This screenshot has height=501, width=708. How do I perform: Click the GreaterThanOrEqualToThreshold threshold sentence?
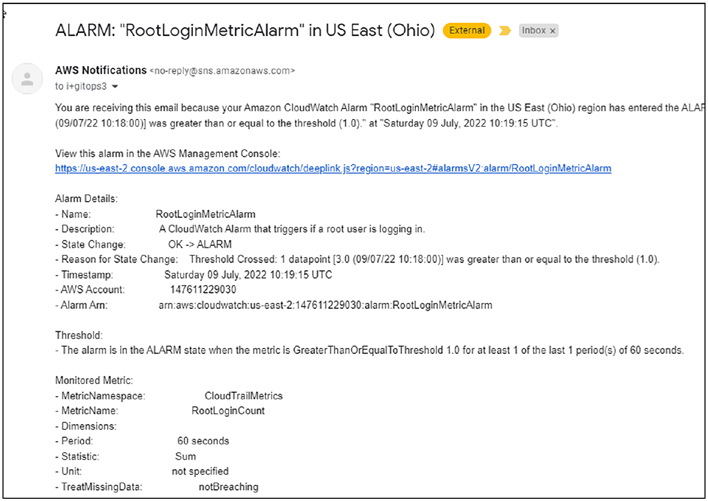(x=369, y=350)
